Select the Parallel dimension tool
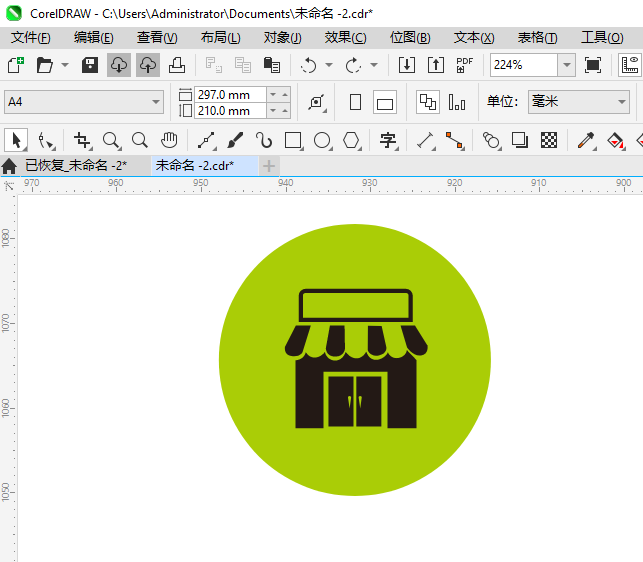Screen dimensions: 643x562 tap(425, 141)
